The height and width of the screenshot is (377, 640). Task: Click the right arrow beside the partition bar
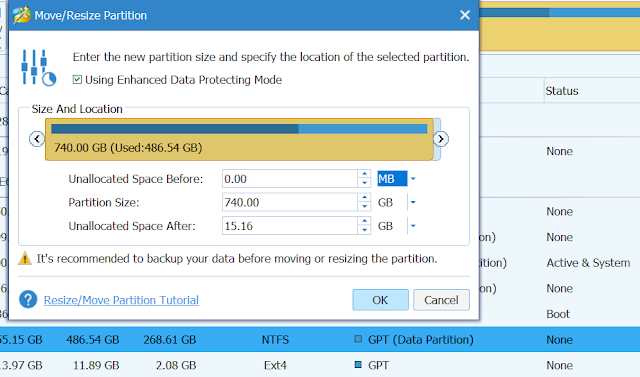[441, 139]
